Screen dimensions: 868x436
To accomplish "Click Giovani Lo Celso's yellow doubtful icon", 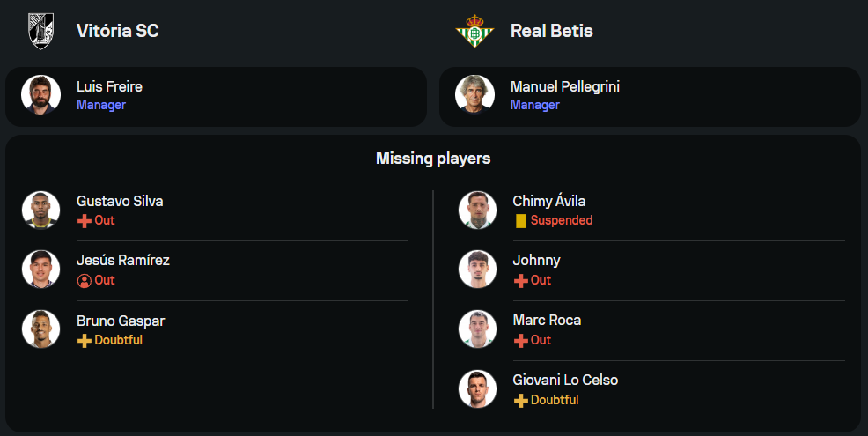I will coord(521,401).
